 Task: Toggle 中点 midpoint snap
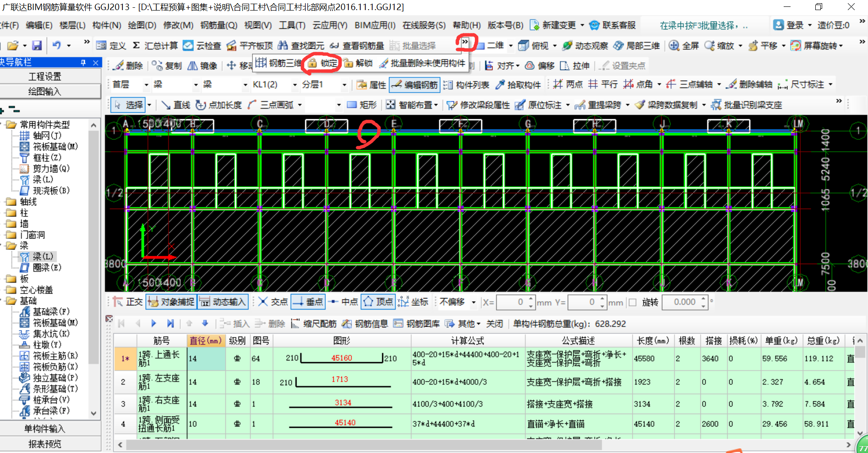coord(344,302)
